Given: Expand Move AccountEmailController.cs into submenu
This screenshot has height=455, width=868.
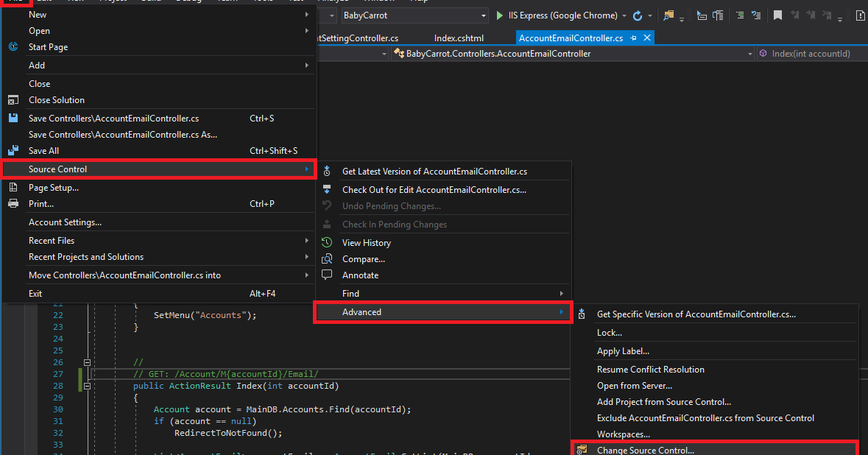Looking at the screenshot, I should (159, 275).
